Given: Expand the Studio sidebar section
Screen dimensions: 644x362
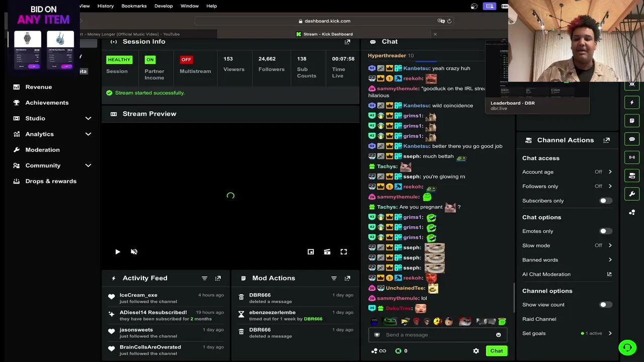Looking at the screenshot, I should point(88,119).
